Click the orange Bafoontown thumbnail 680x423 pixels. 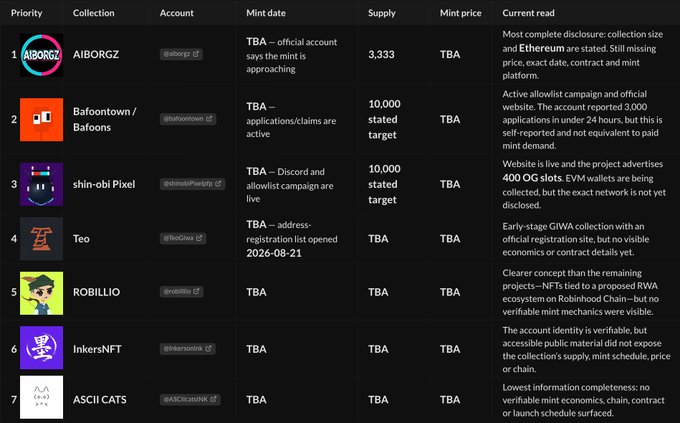[x=41, y=119]
